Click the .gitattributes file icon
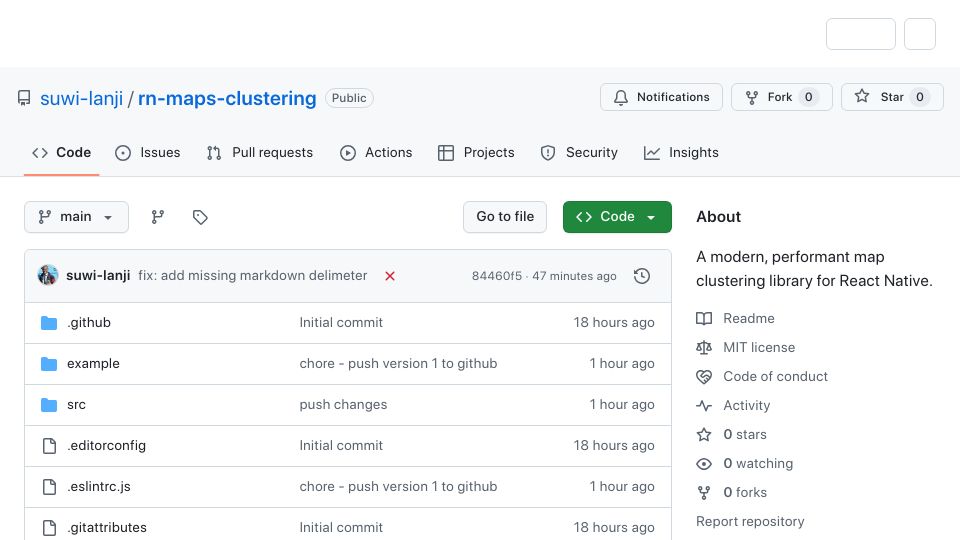The height and width of the screenshot is (540, 960). point(50,528)
